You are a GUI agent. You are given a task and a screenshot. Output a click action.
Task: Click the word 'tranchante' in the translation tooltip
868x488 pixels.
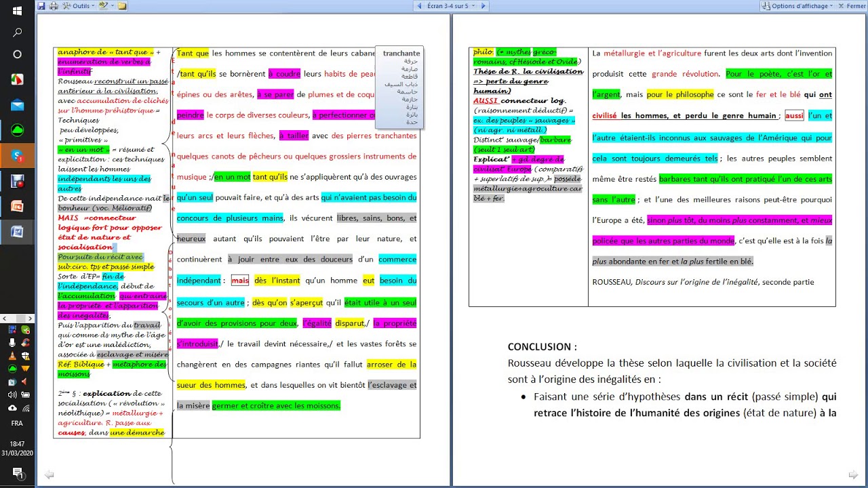[x=401, y=54]
